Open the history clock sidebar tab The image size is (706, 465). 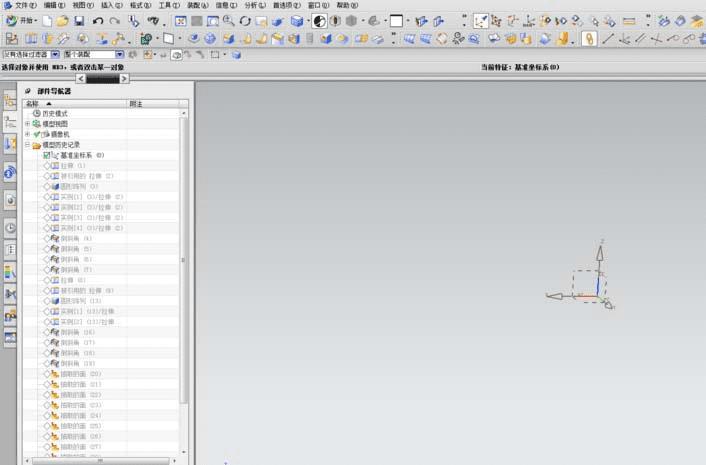coord(10,228)
